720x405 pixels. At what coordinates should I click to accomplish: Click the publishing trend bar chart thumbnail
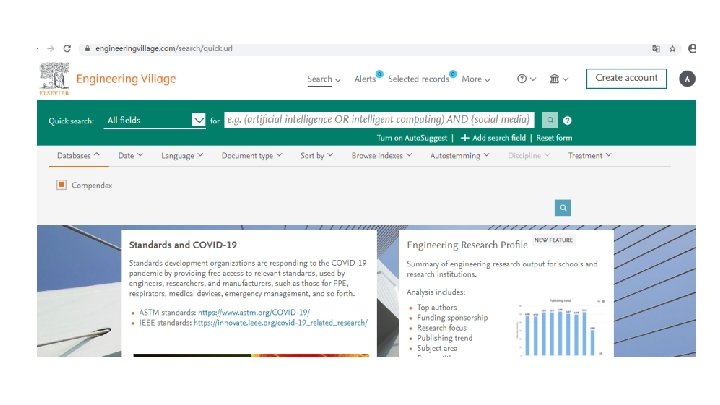[560, 327]
